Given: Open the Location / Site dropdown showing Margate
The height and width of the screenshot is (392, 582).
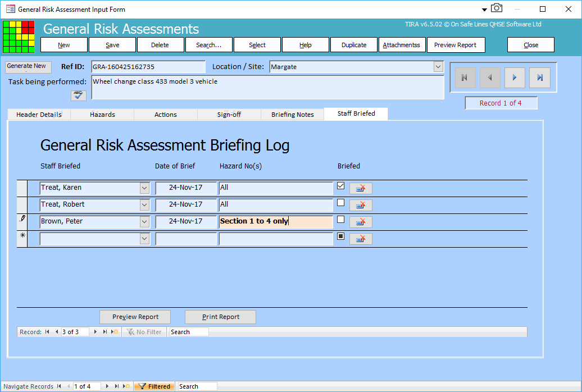Looking at the screenshot, I should pos(438,67).
